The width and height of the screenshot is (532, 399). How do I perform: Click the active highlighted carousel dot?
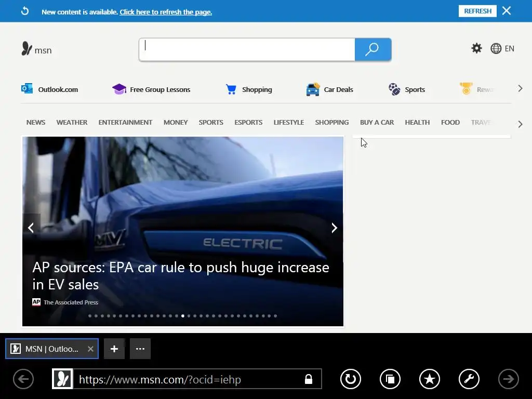(x=183, y=316)
